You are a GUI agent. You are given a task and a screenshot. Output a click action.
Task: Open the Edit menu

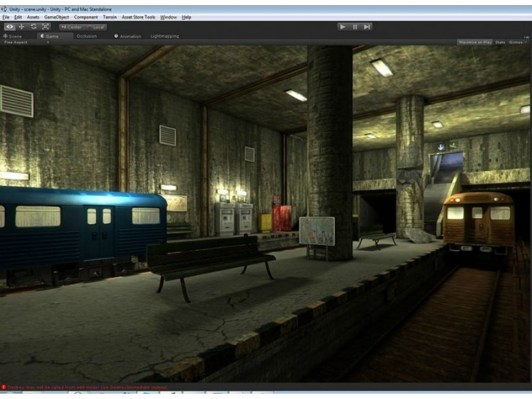pyautogui.click(x=18, y=17)
